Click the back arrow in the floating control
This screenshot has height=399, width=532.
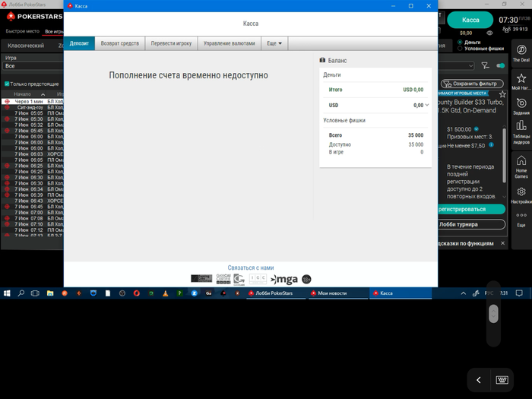point(479,380)
